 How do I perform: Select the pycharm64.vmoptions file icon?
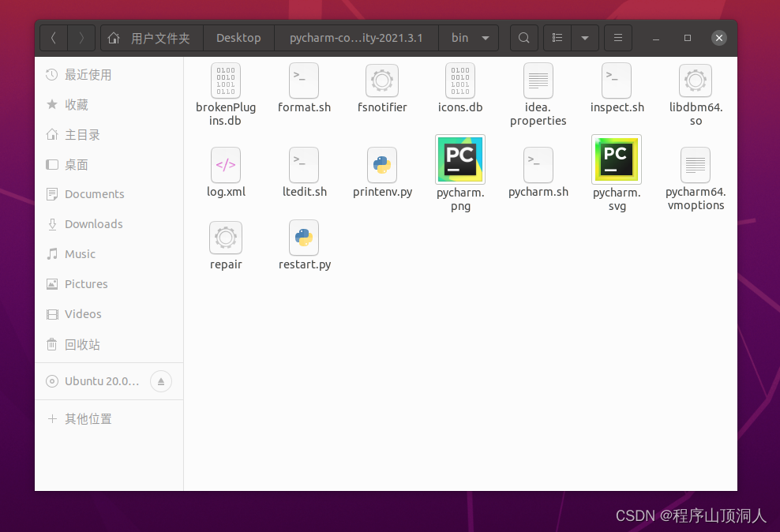tap(696, 164)
